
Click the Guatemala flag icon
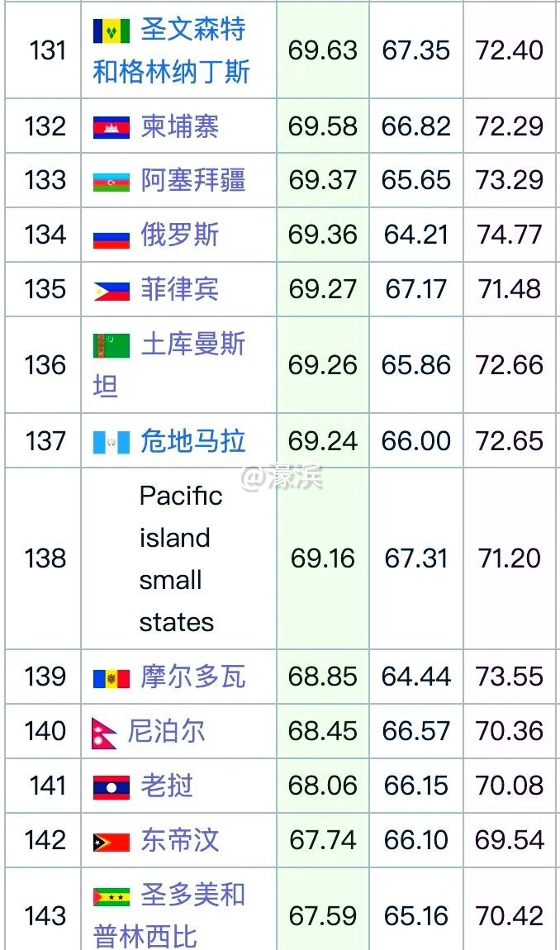(x=112, y=442)
